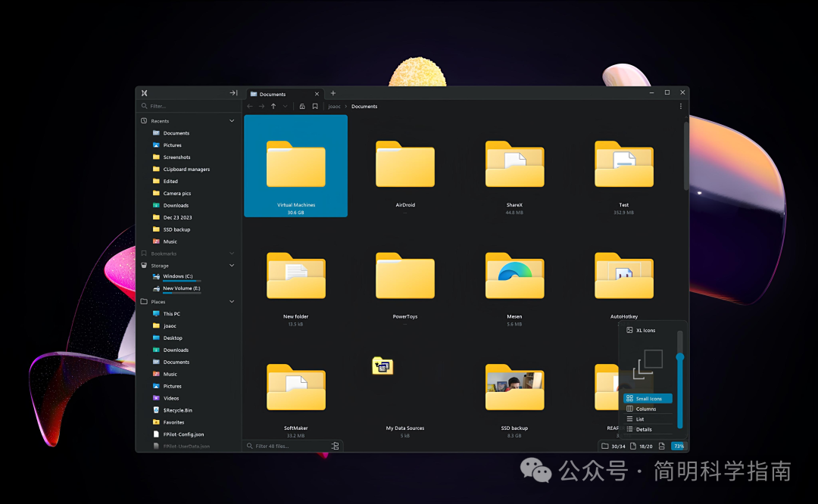Click joaoc in the breadcrumb path
The image size is (818, 504).
[x=334, y=107]
